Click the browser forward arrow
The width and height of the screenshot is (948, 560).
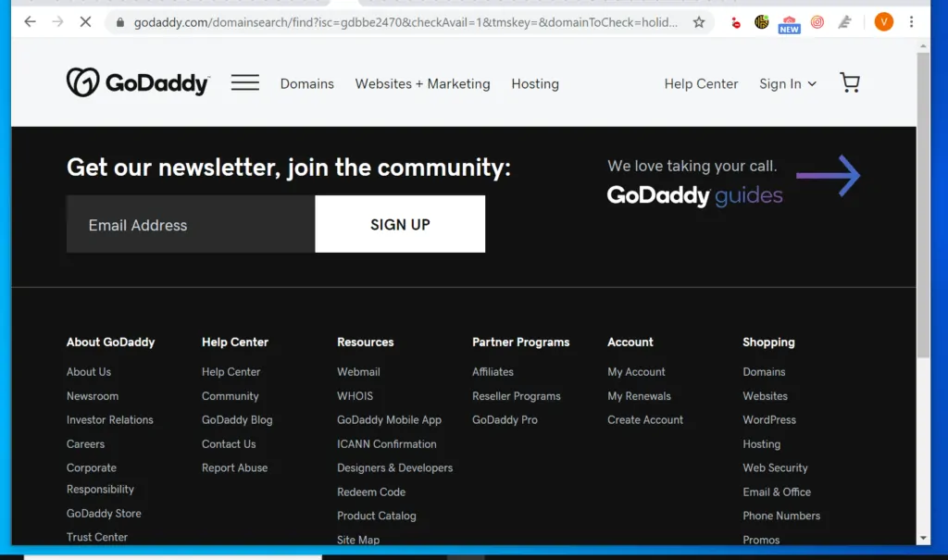[57, 22]
